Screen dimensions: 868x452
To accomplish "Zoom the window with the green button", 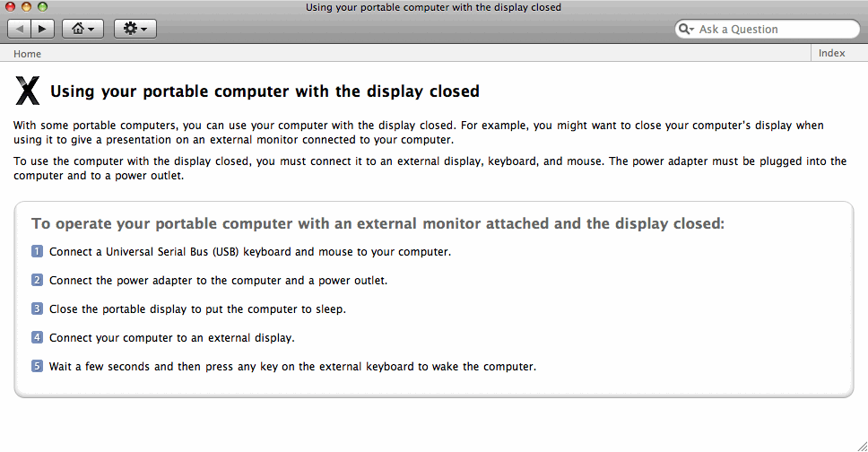I will (42, 7).
